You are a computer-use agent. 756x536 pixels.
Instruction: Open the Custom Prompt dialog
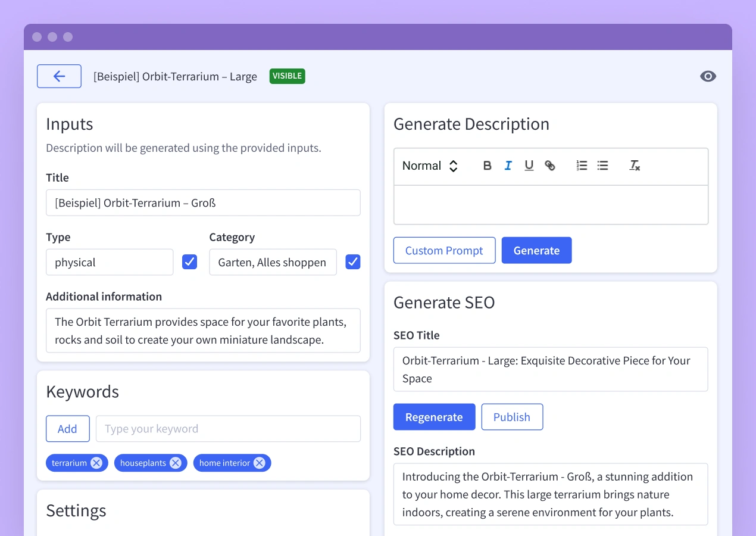pos(444,250)
